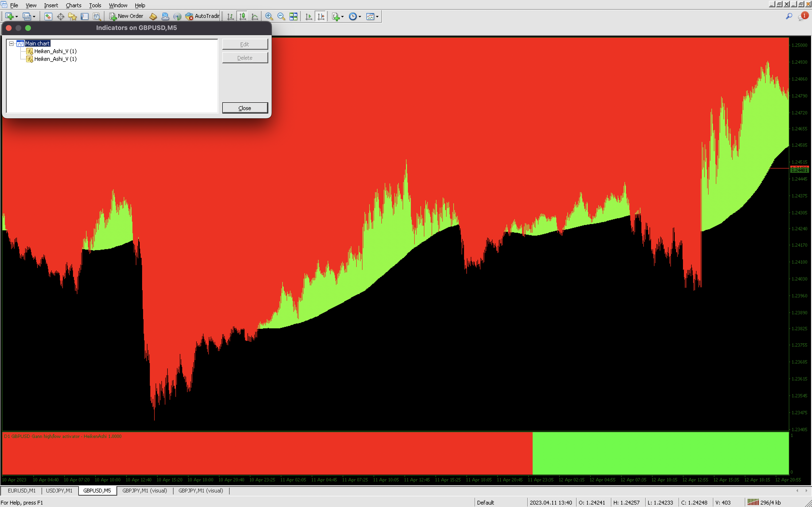Click the Zoom Out chart icon
Screen dimensions: 812x507
point(281,16)
